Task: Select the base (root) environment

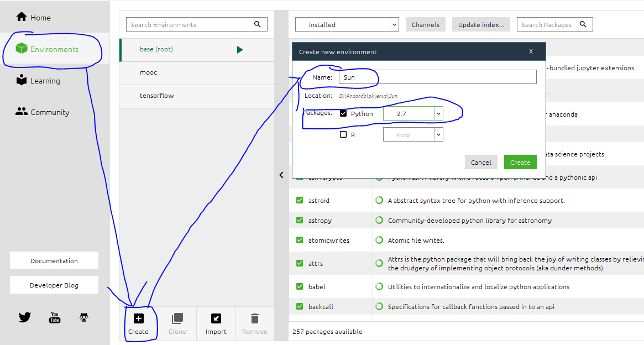Action: pos(197,50)
